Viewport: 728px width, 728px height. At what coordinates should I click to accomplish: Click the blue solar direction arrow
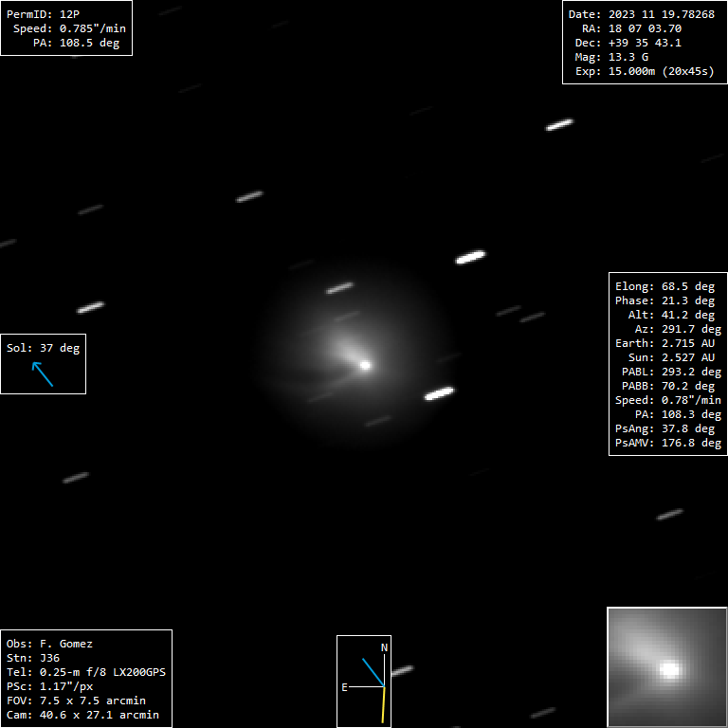tap(43, 374)
